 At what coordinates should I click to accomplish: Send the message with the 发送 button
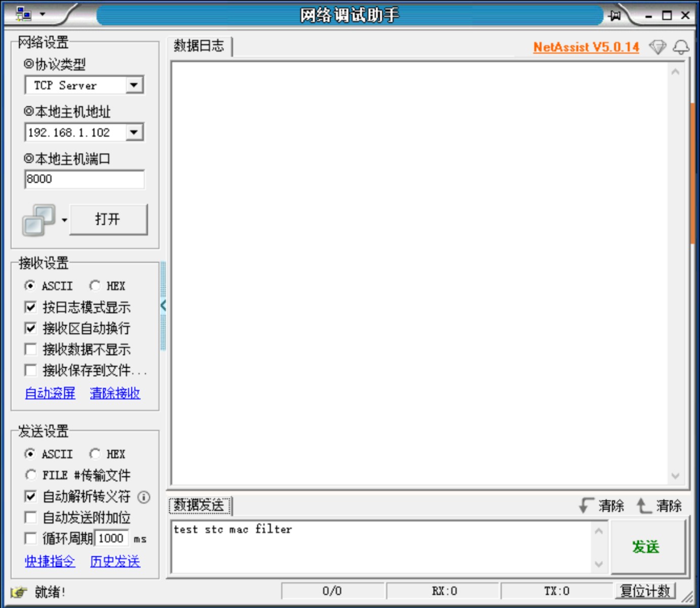pyautogui.click(x=645, y=547)
